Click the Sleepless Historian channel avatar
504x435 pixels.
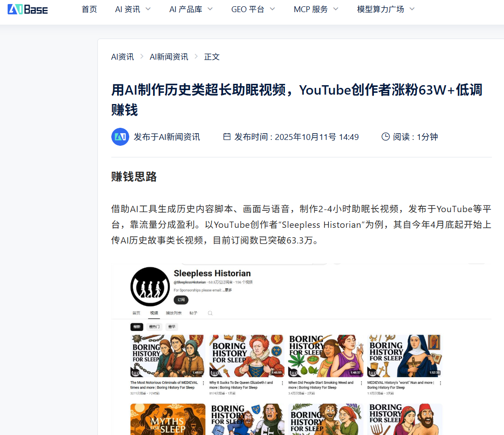(150, 287)
